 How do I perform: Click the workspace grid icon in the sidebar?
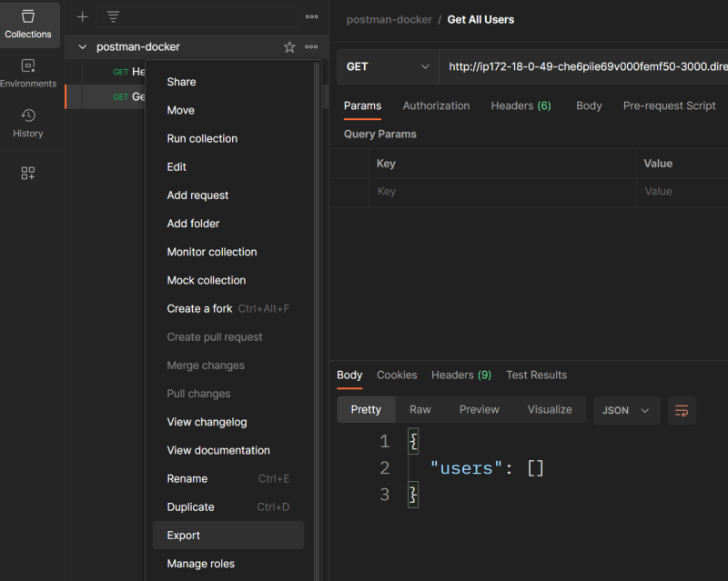coord(28,173)
